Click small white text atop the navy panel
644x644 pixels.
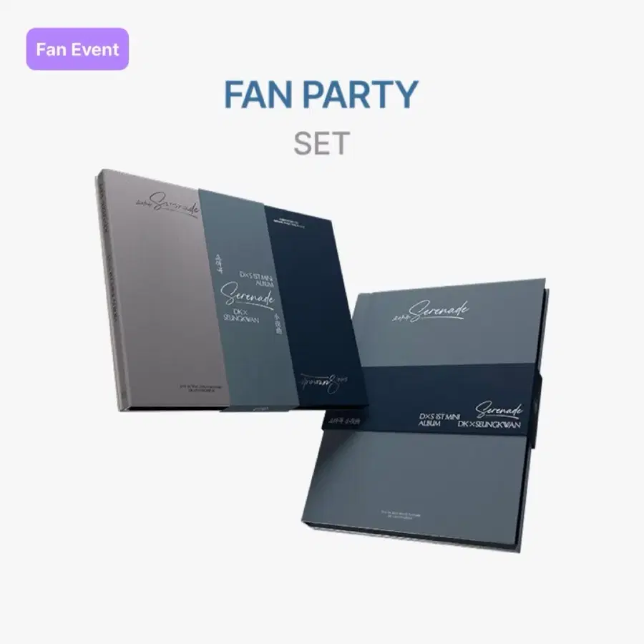point(291,223)
